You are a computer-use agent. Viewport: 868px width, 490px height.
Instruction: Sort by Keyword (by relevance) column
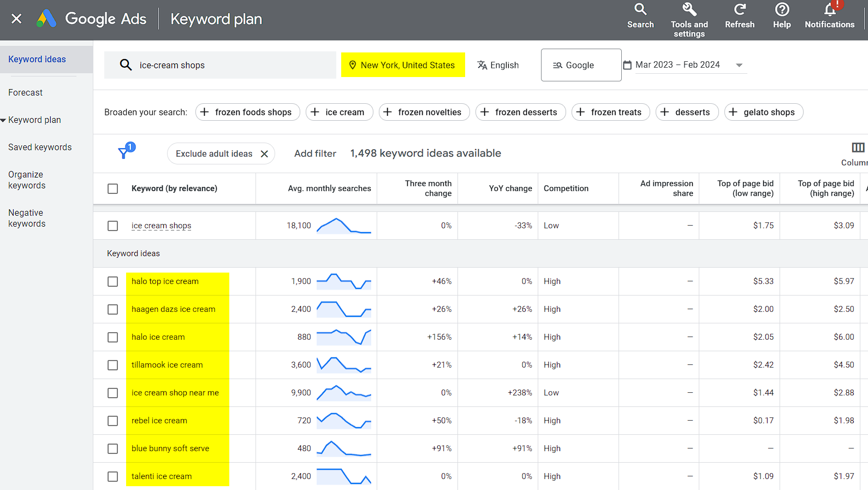(174, 188)
